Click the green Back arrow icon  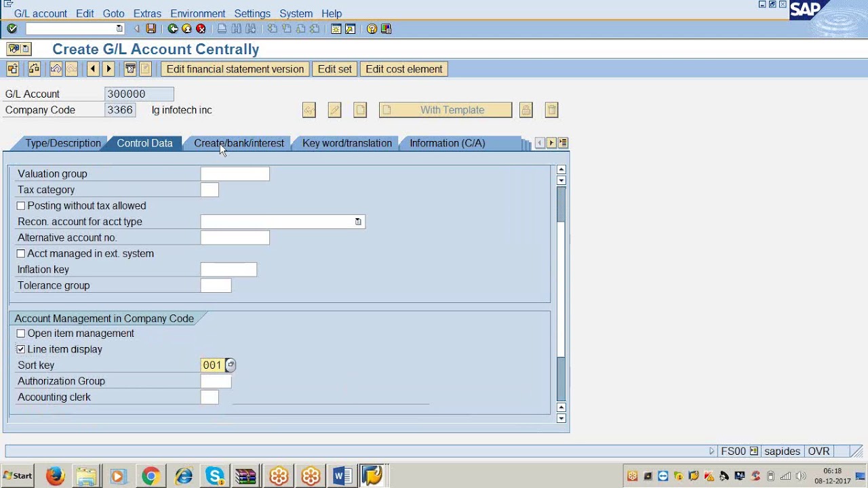(173, 28)
